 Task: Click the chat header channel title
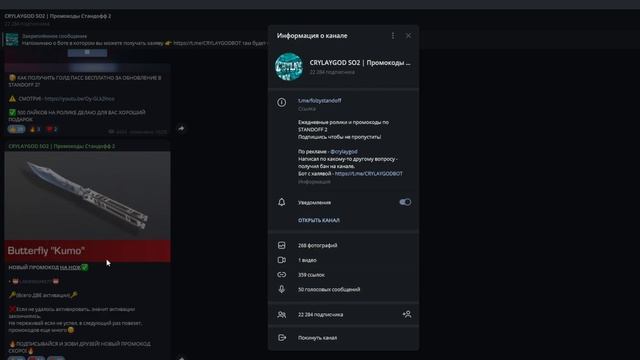[58, 16]
